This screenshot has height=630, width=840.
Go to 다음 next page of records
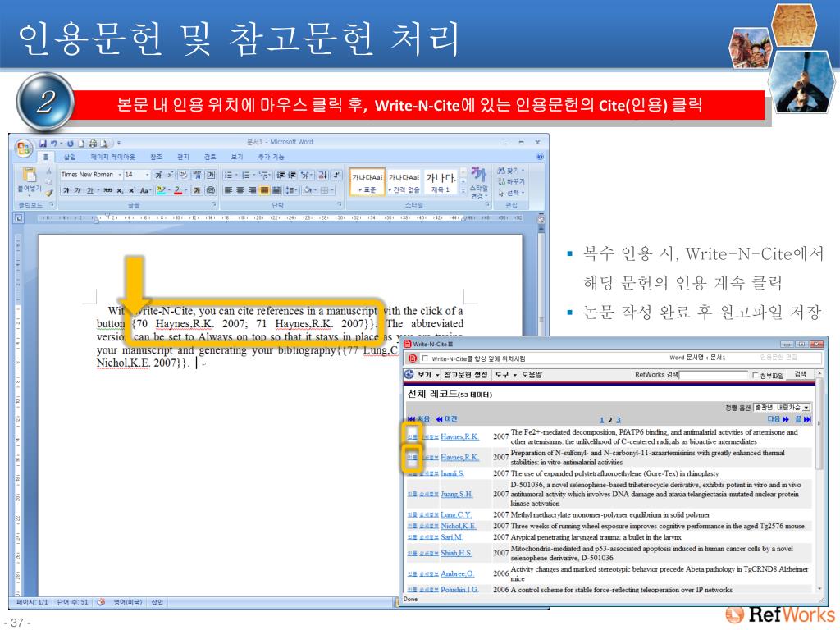pyautogui.click(x=778, y=419)
